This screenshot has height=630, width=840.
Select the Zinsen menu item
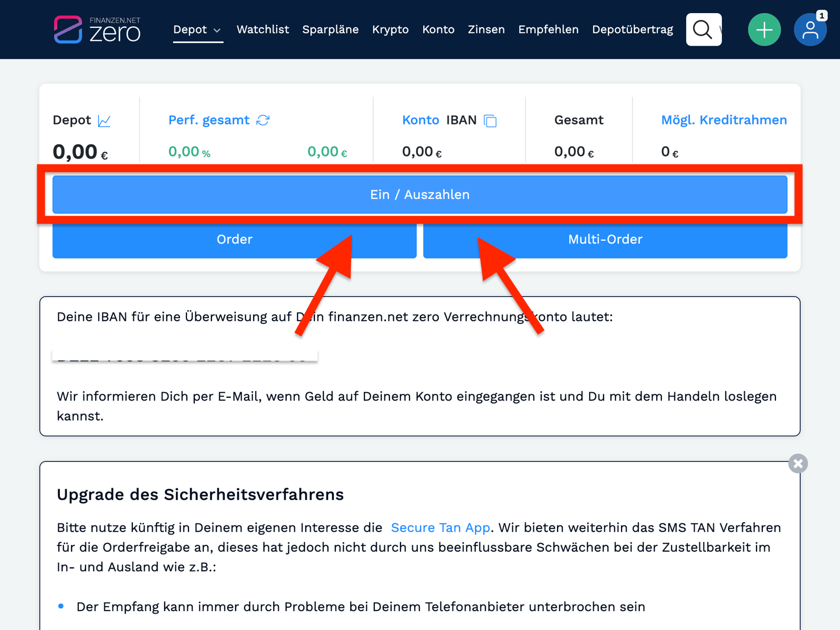(x=486, y=29)
